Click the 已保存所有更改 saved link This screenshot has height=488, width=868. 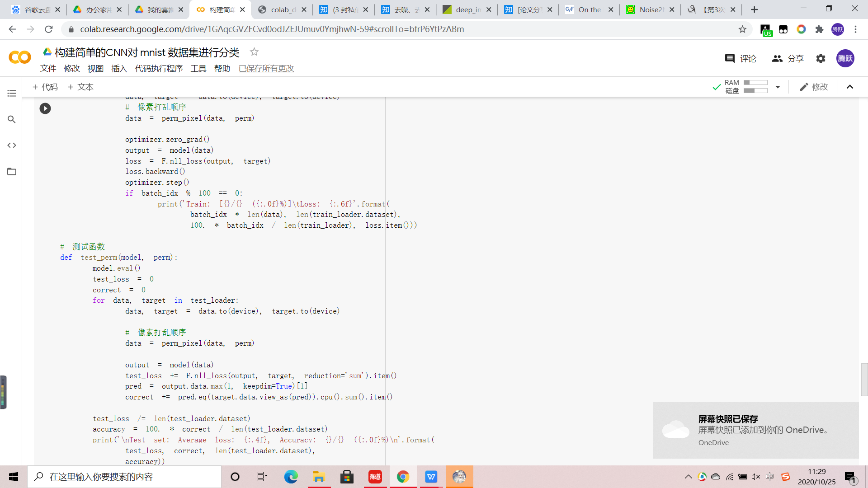coord(266,68)
